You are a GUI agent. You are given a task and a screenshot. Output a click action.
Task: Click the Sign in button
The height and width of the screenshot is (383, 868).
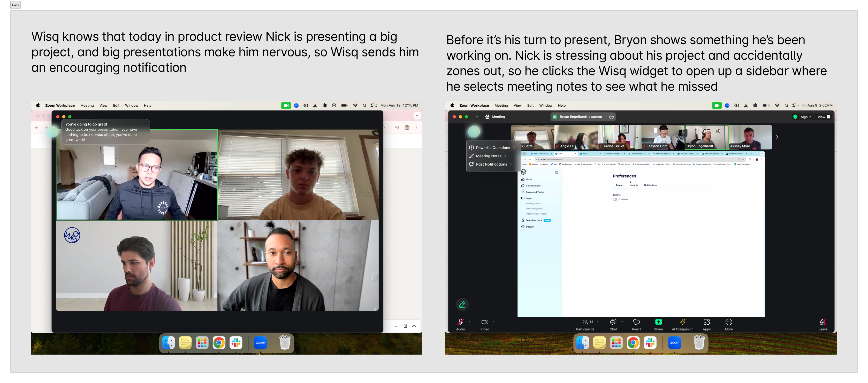tap(805, 117)
